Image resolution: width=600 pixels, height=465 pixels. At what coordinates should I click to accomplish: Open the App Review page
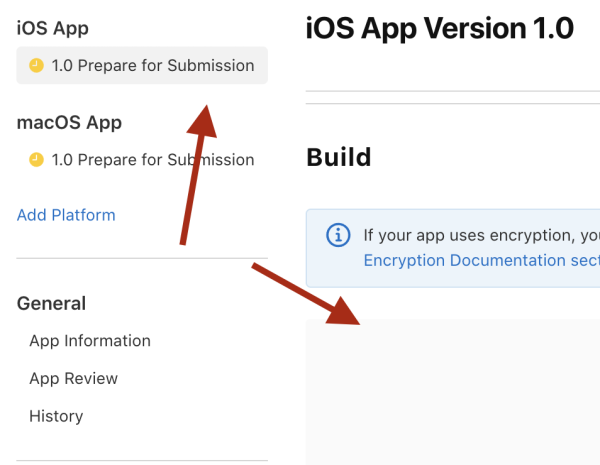74,379
